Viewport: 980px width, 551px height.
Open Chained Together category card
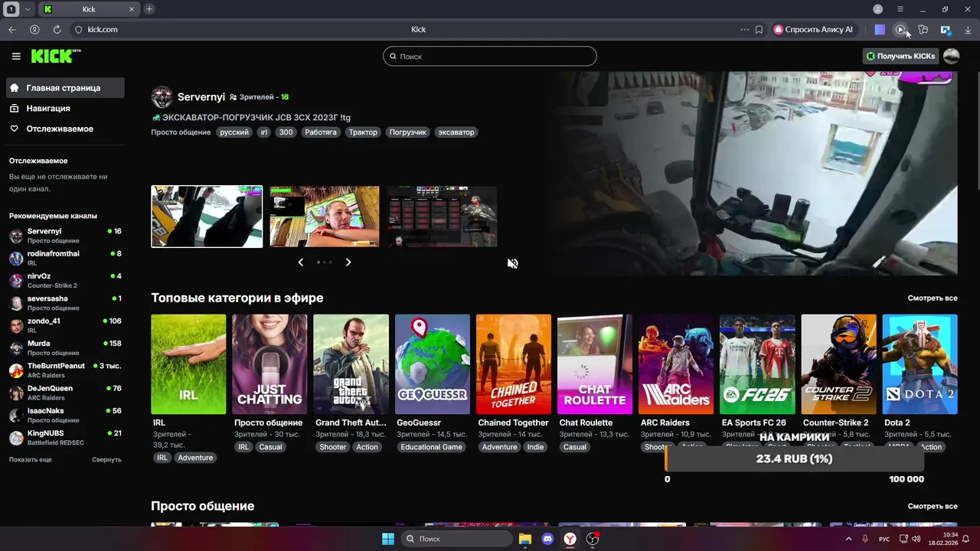tap(514, 364)
